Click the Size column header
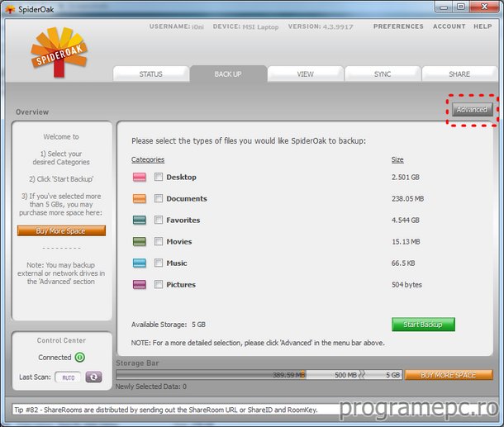 tap(397, 159)
